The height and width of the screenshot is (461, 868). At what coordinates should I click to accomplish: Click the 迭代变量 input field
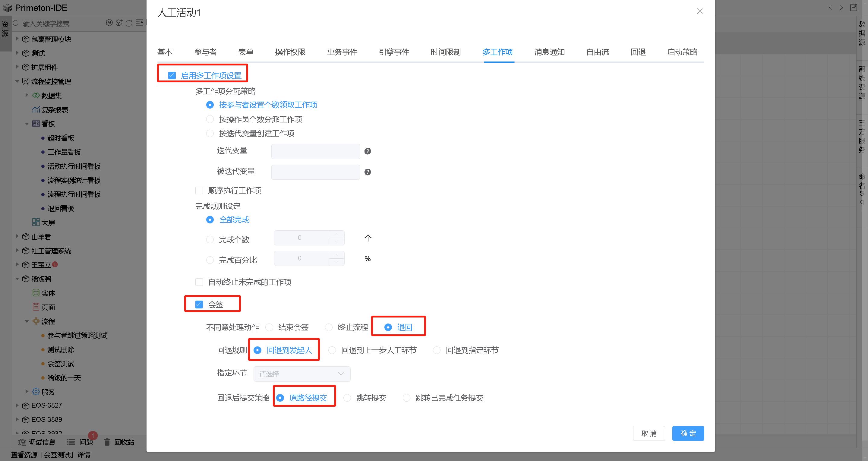(x=315, y=151)
